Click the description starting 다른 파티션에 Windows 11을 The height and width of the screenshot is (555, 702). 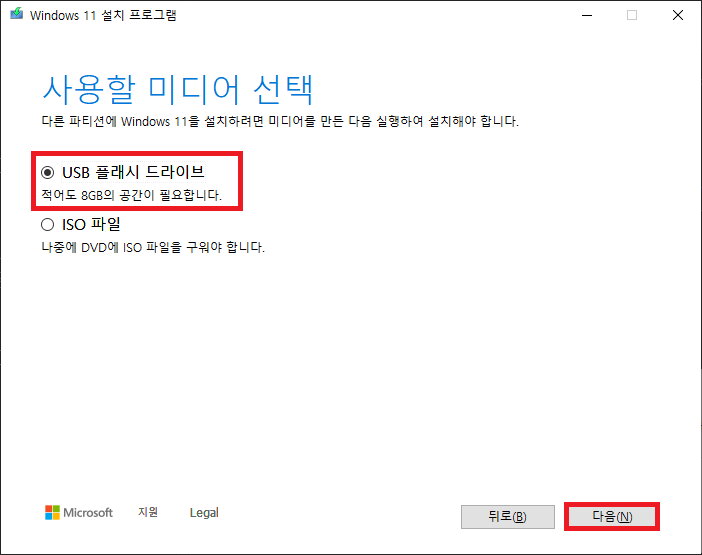point(280,121)
